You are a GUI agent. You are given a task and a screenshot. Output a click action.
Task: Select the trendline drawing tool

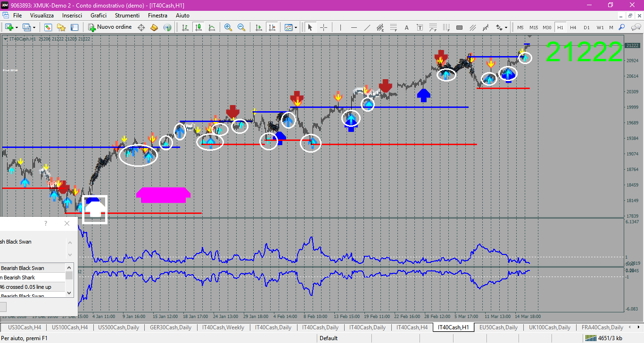pos(367,27)
